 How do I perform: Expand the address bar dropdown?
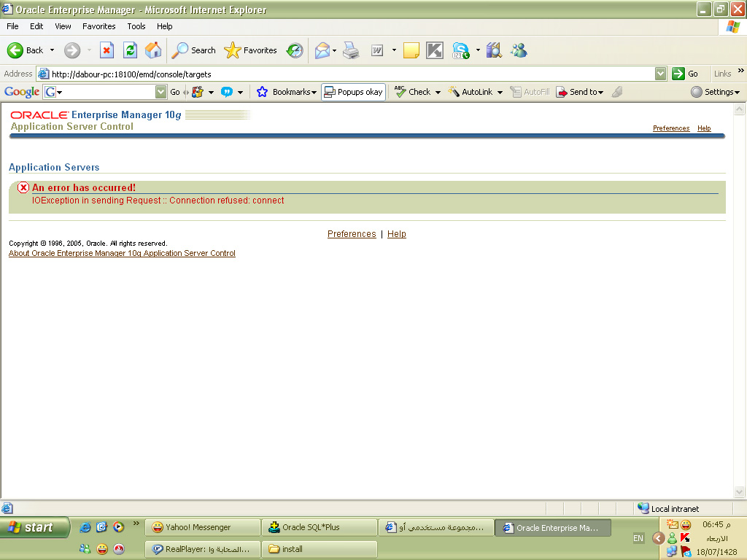click(x=660, y=74)
